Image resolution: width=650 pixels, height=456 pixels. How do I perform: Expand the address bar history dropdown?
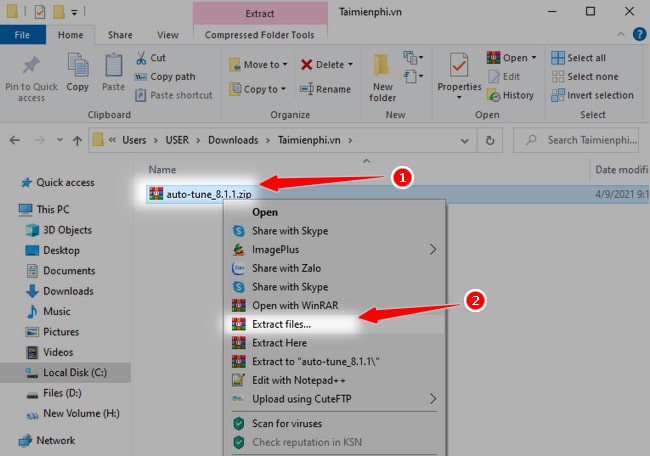(465, 141)
